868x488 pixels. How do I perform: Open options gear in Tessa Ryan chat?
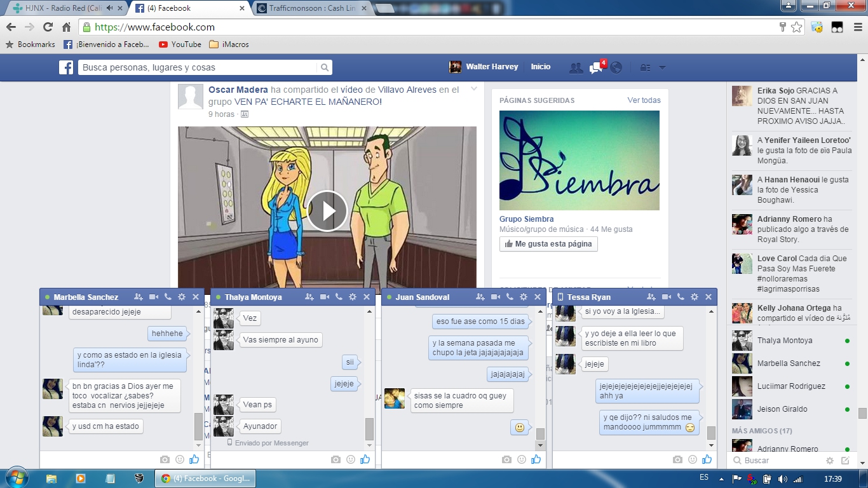pos(695,297)
